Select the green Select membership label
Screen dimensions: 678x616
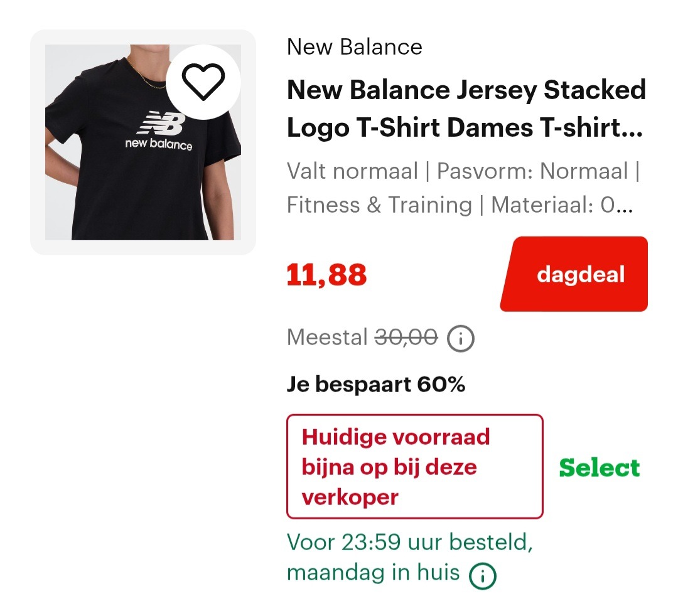pyautogui.click(x=599, y=467)
